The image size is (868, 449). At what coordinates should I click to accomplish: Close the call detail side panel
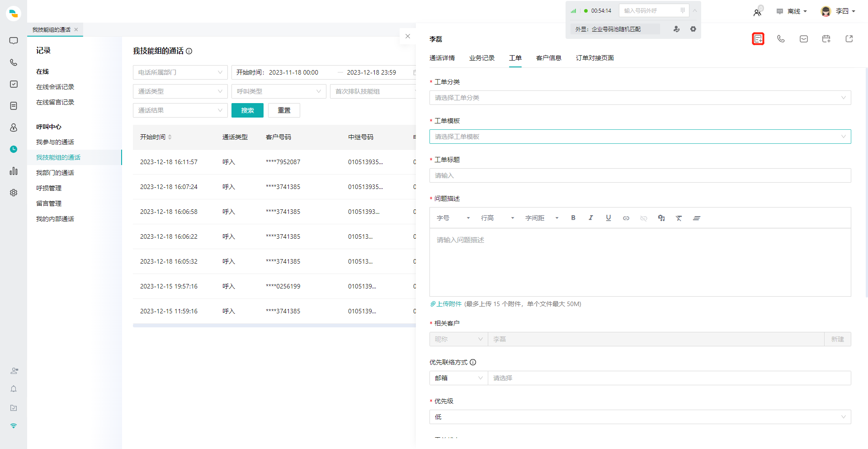pyautogui.click(x=408, y=36)
